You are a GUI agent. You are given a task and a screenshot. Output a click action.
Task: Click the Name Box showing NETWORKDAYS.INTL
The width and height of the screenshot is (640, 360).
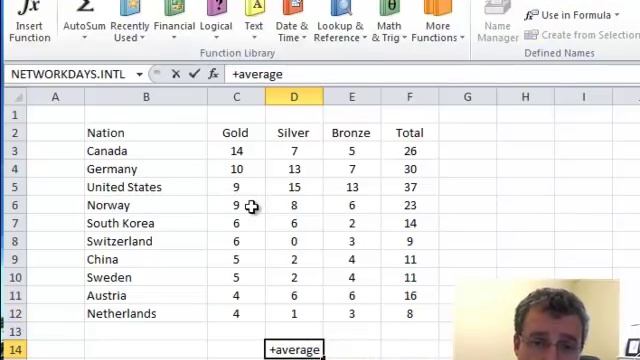[69, 74]
